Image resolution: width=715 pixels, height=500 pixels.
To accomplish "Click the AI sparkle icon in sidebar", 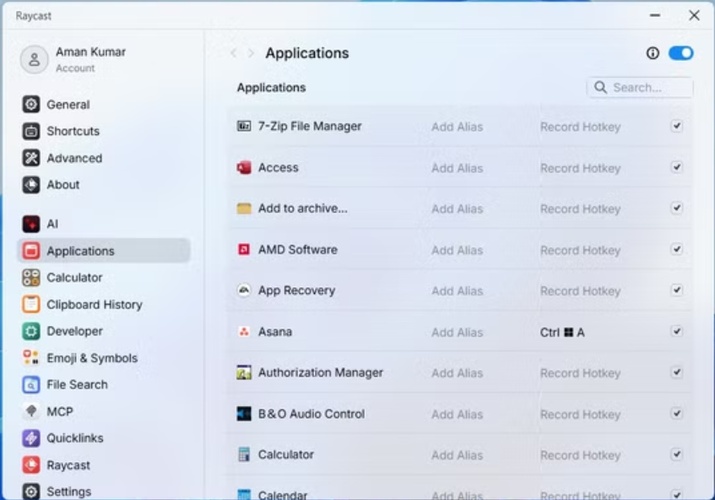I will coord(31,224).
